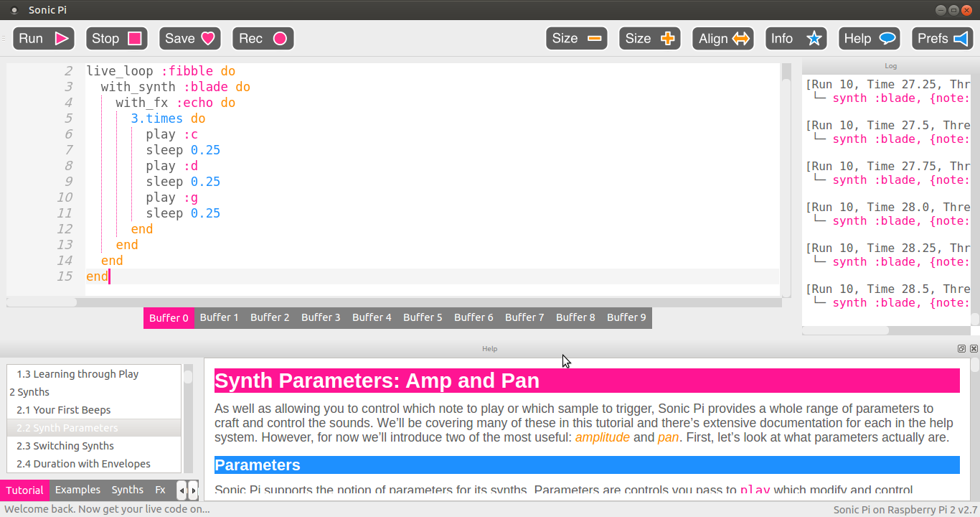Open Prefs megaphone preferences

943,39
